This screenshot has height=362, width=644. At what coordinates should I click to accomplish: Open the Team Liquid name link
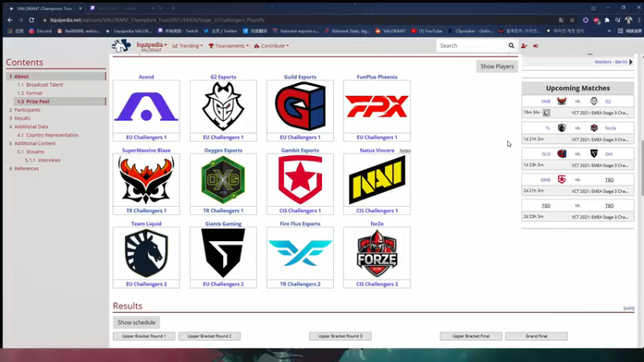click(x=147, y=224)
